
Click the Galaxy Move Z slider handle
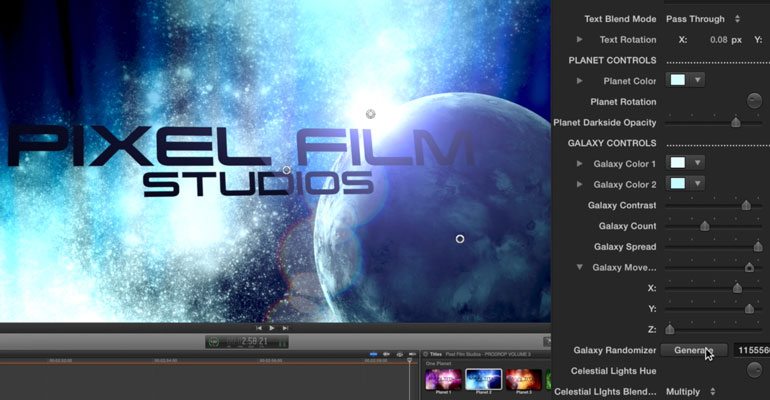pyautogui.click(x=670, y=329)
